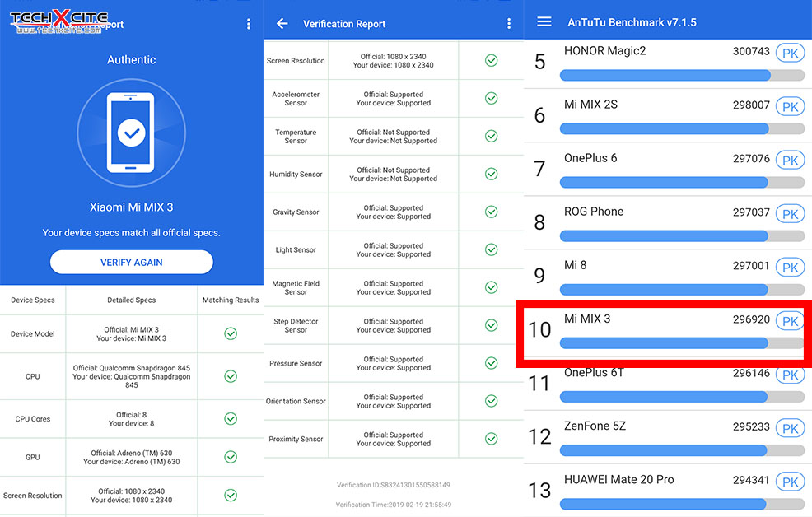812x517 pixels.
Task: Open the AnTuTu hamburger menu
Action: (544, 21)
